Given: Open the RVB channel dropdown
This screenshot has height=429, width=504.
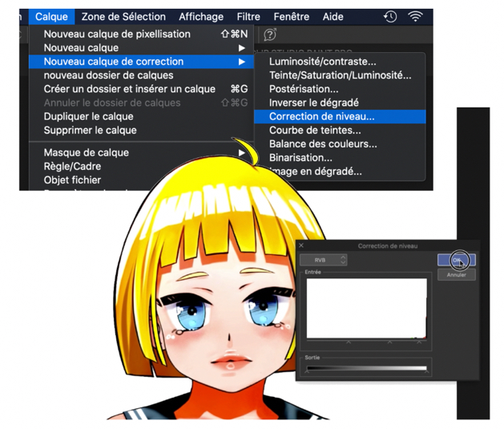Looking at the screenshot, I should [x=323, y=260].
